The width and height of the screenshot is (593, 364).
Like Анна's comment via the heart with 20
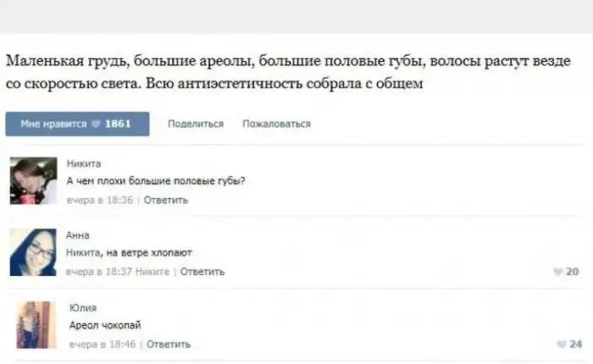[557, 272]
